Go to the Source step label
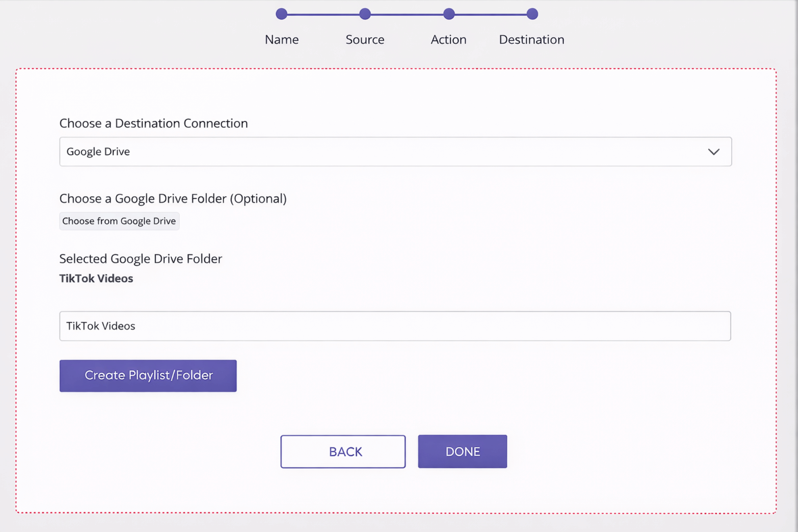 tap(365, 40)
